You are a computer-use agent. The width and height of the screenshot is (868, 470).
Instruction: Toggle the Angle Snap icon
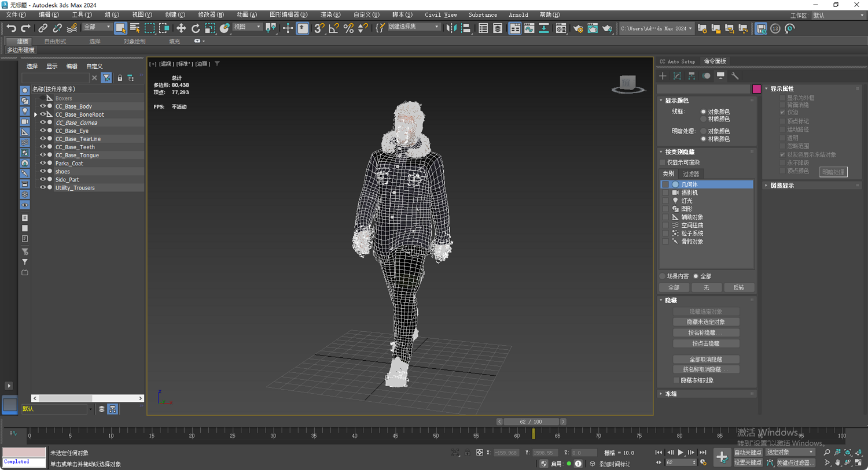[334, 28]
